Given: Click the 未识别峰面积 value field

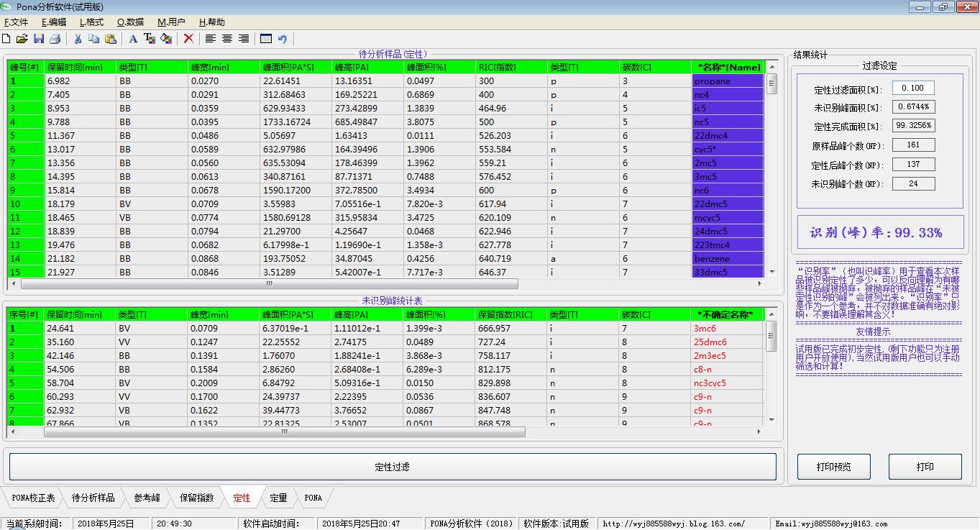Looking at the screenshot, I should click(x=913, y=106).
